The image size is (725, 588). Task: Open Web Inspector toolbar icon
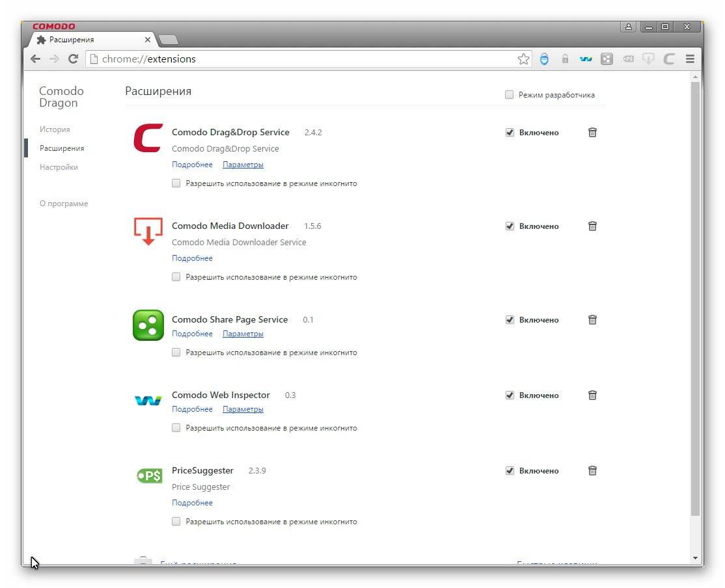[x=586, y=59]
